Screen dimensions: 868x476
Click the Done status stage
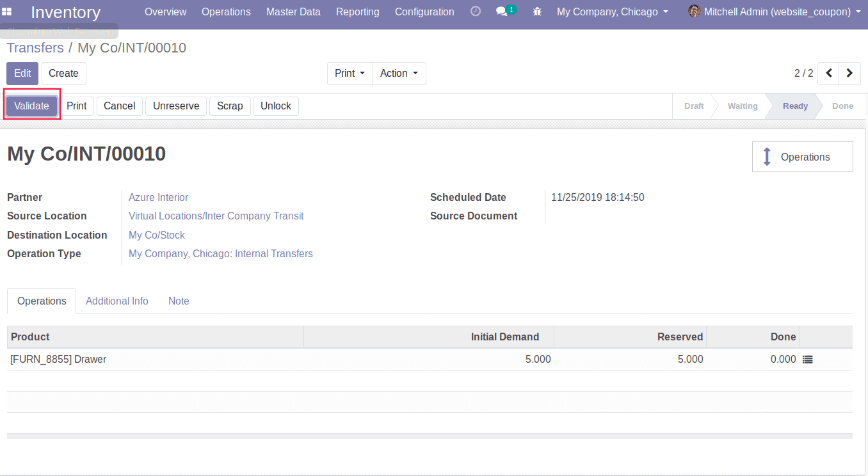(x=842, y=106)
